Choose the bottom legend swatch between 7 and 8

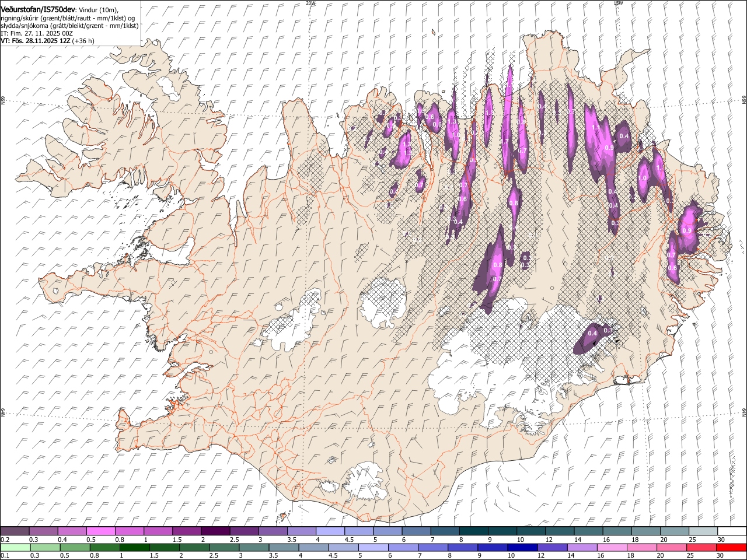(433, 547)
